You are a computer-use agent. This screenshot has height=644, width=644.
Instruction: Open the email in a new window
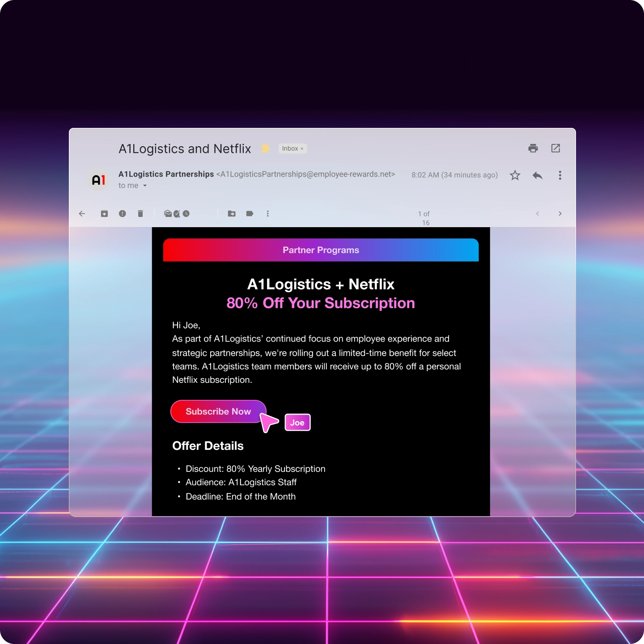click(x=556, y=148)
